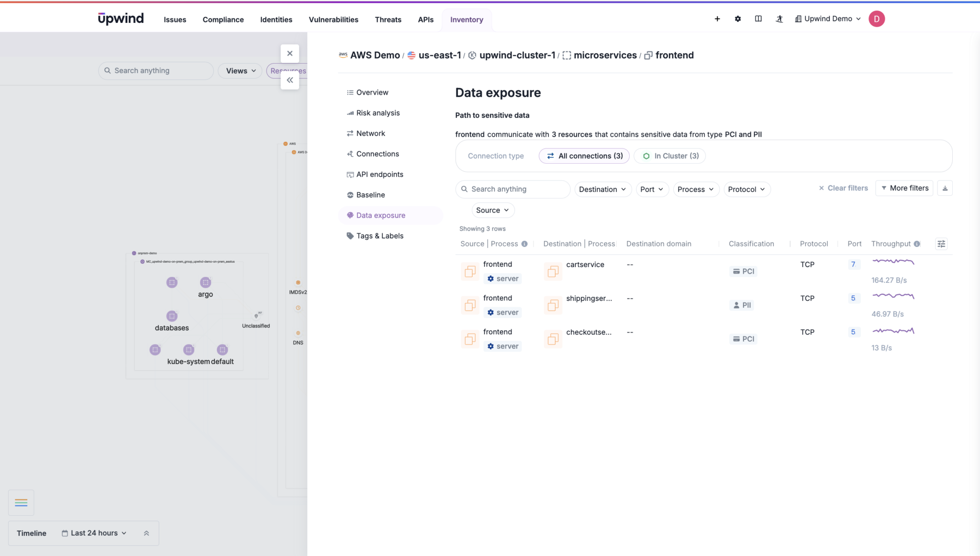
Task: Open the Destination filter dropdown
Action: (602, 189)
